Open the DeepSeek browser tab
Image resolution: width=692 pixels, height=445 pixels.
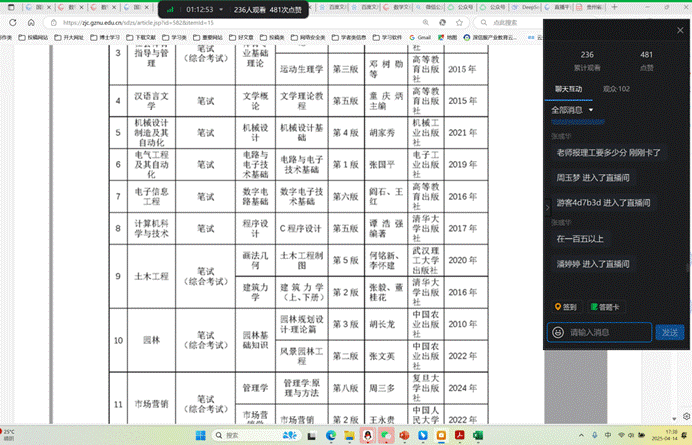point(526,7)
